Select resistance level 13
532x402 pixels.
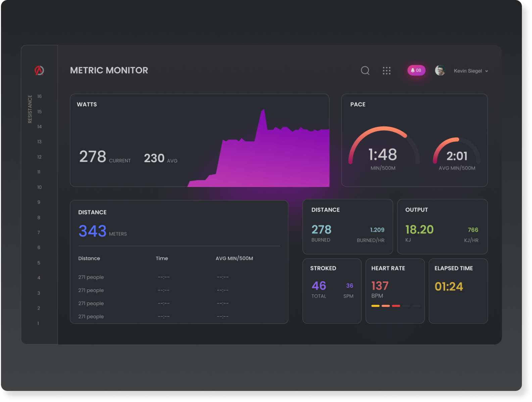pos(39,142)
